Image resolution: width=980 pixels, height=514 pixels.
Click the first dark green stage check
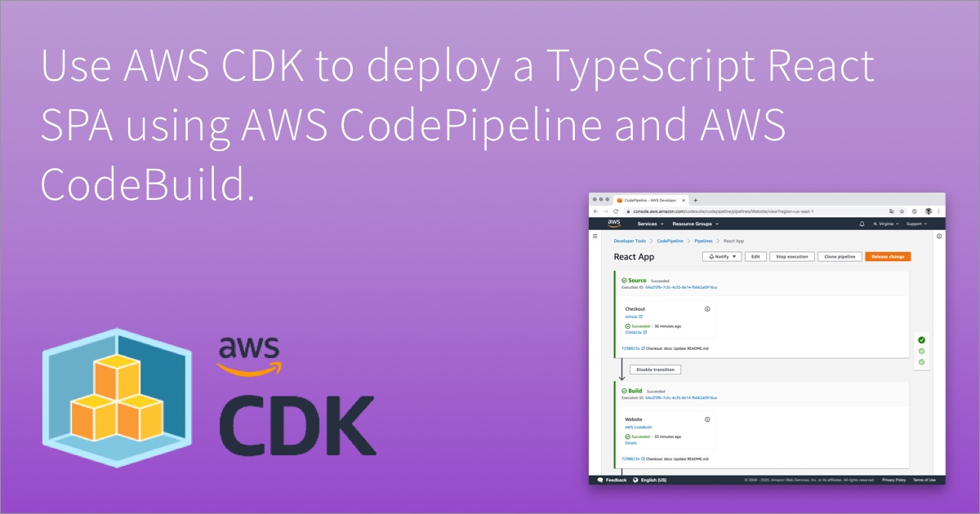921,339
